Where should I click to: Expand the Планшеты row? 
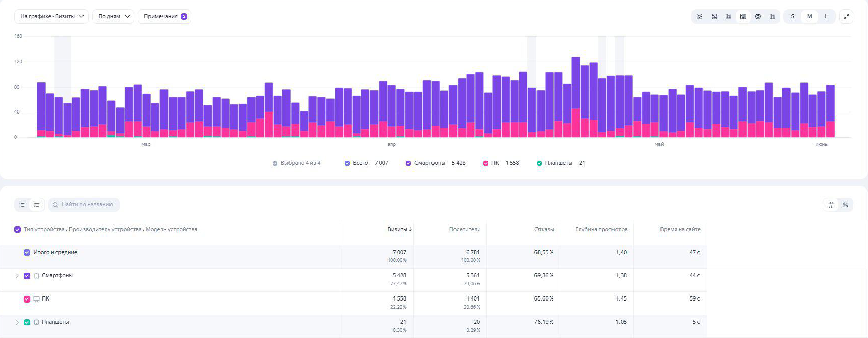pyautogui.click(x=17, y=322)
